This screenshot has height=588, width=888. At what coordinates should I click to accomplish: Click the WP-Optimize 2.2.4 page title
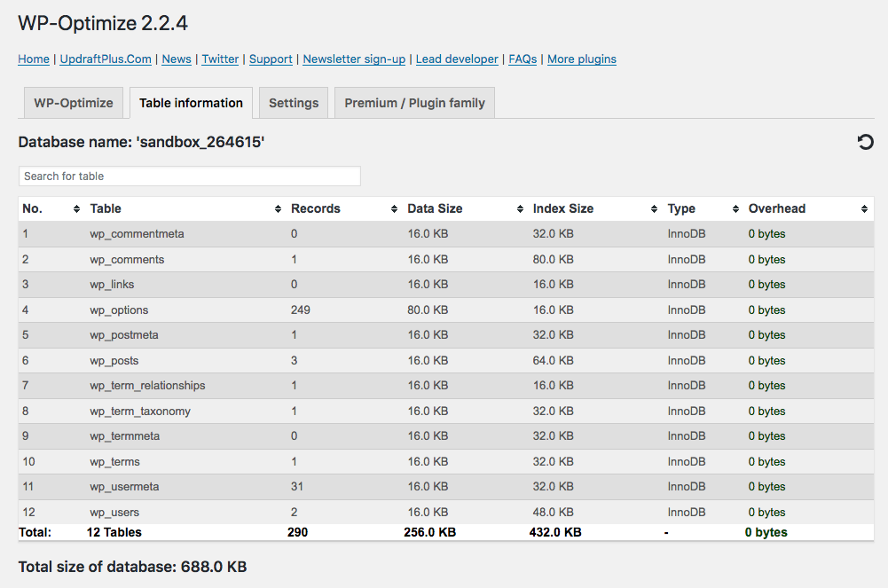[103, 23]
